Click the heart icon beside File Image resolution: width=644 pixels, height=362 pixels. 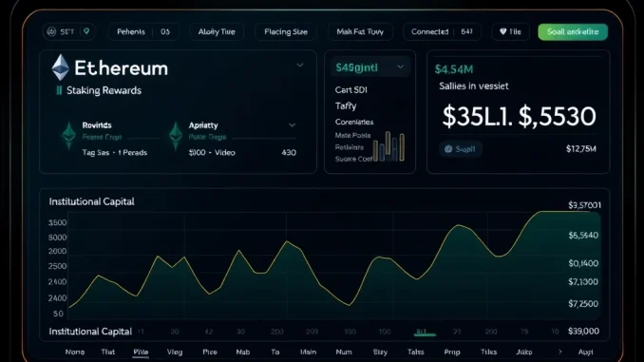502,31
